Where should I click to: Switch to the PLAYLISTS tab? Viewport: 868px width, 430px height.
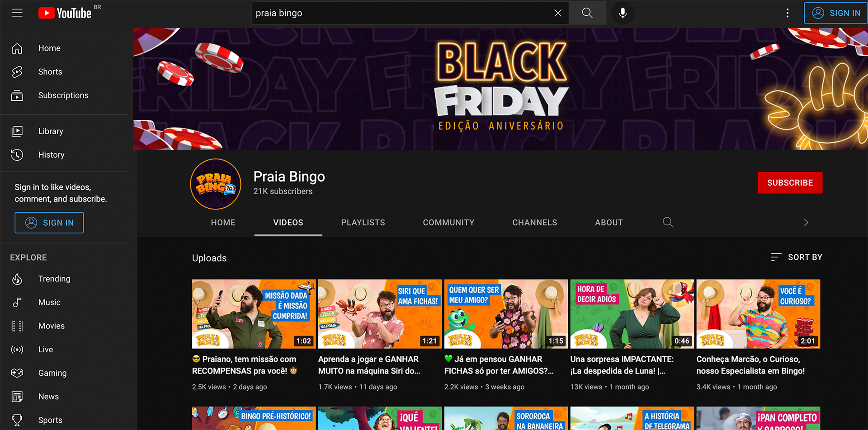[363, 223]
